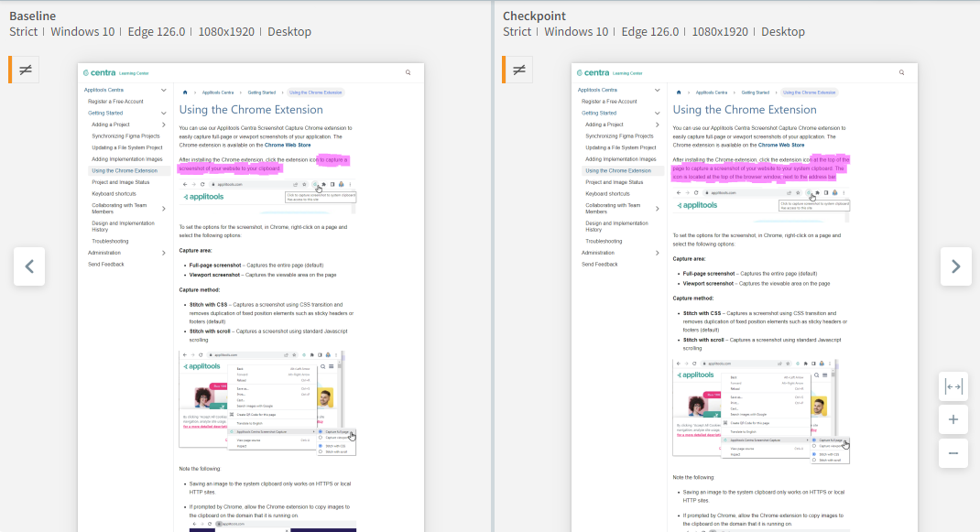Click the search magnifier in Baseline page header
Viewport: 980px width, 532px height.
(x=408, y=72)
